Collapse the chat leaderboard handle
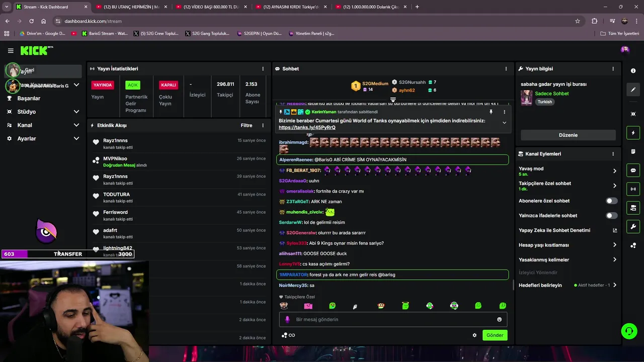This screenshot has width=644, height=362. 393,100
